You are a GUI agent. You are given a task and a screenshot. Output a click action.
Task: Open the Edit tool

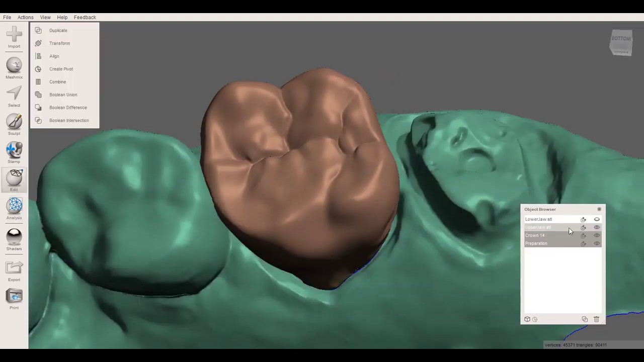coord(14,180)
